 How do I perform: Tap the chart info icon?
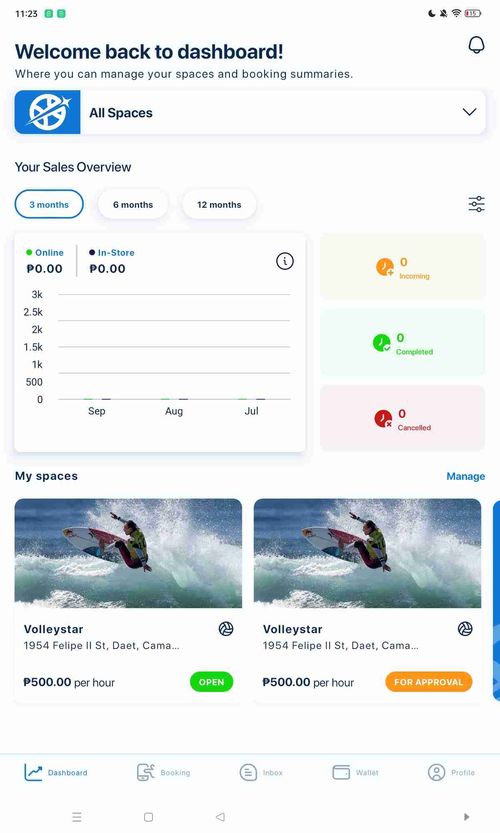click(x=285, y=261)
